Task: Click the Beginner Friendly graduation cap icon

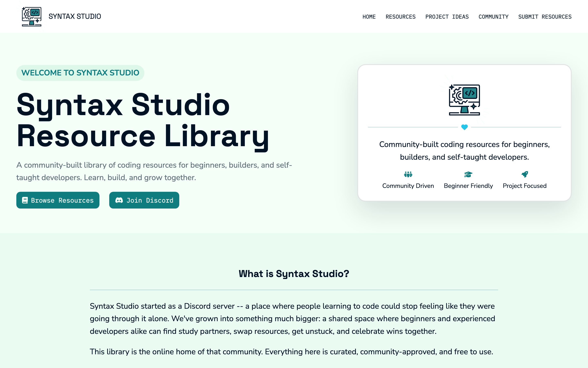Action: tap(468, 174)
